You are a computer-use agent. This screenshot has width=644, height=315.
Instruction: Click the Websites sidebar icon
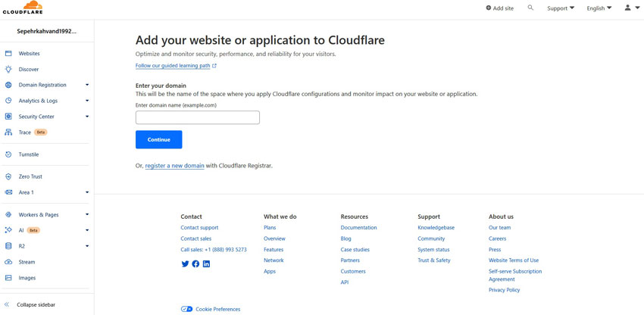[8, 54]
